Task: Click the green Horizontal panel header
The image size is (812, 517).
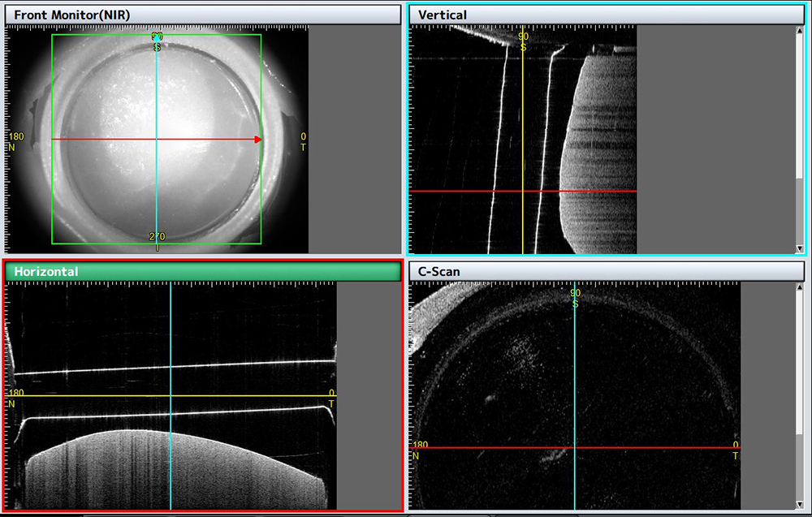Action: 202,271
